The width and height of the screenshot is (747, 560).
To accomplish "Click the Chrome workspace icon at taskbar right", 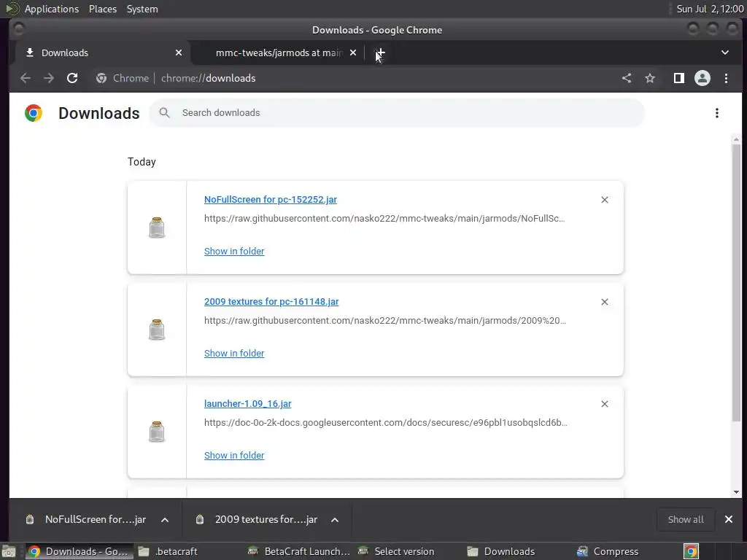I will pyautogui.click(x=691, y=551).
